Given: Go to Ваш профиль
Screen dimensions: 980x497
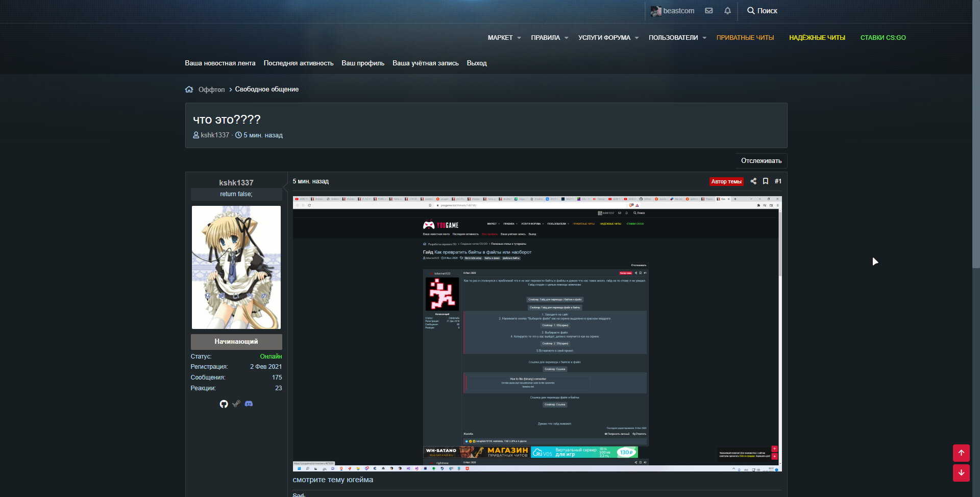Looking at the screenshot, I should coord(363,63).
